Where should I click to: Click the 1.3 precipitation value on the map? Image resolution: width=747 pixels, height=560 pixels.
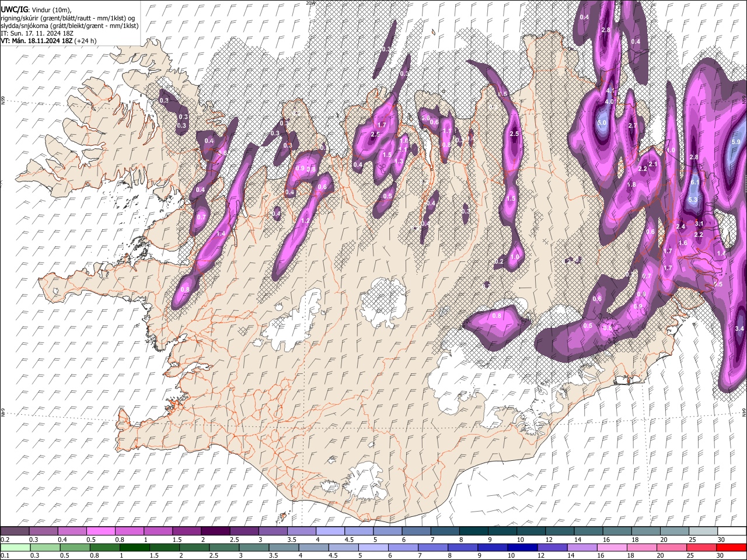[x=399, y=161]
